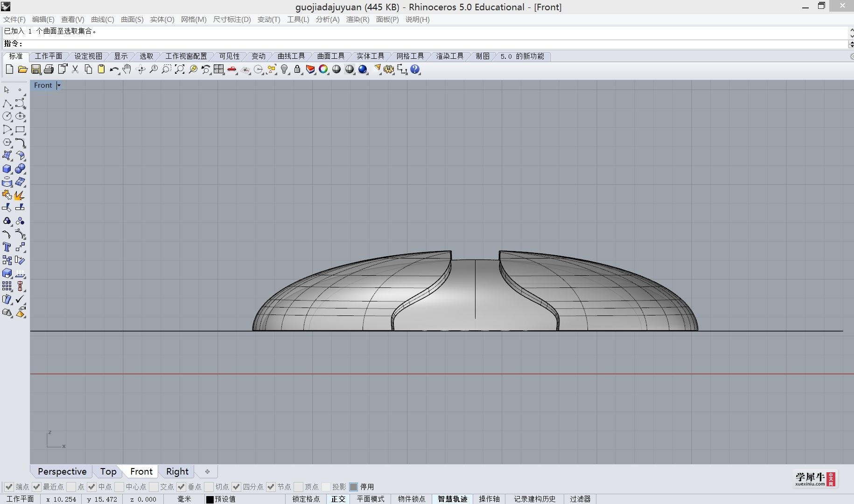The width and height of the screenshot is (854, 504).
Task: Click the color wheel Object Properties icon
Action: [x=323, y=70]
